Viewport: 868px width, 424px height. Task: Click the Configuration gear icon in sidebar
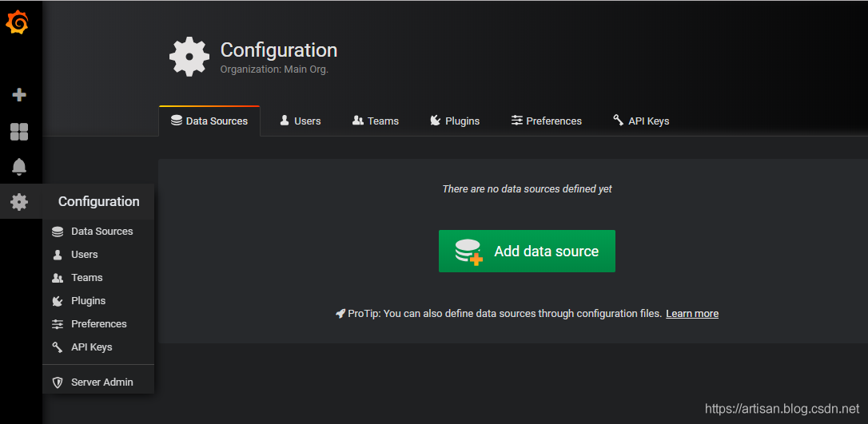(x=19, y=202)
